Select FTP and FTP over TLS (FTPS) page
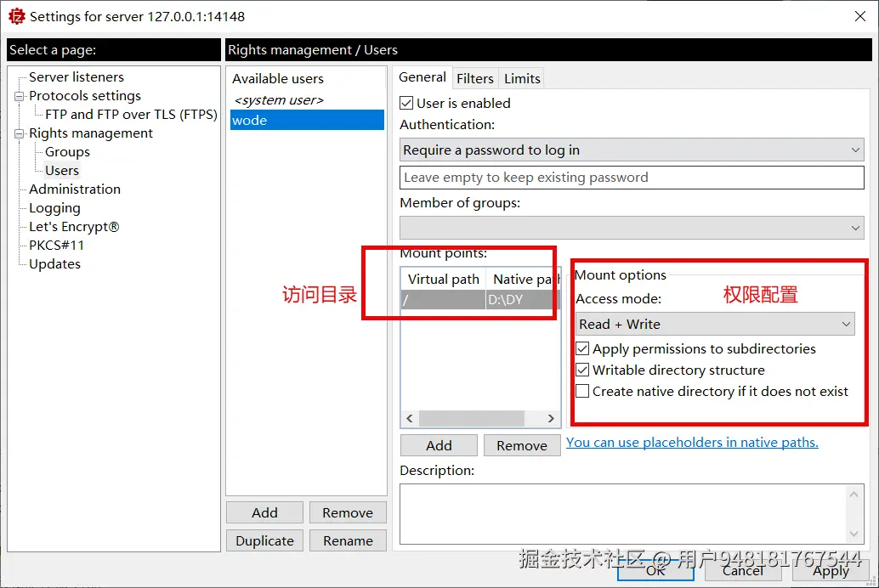The image size is (879, 588). pos(131,115)
